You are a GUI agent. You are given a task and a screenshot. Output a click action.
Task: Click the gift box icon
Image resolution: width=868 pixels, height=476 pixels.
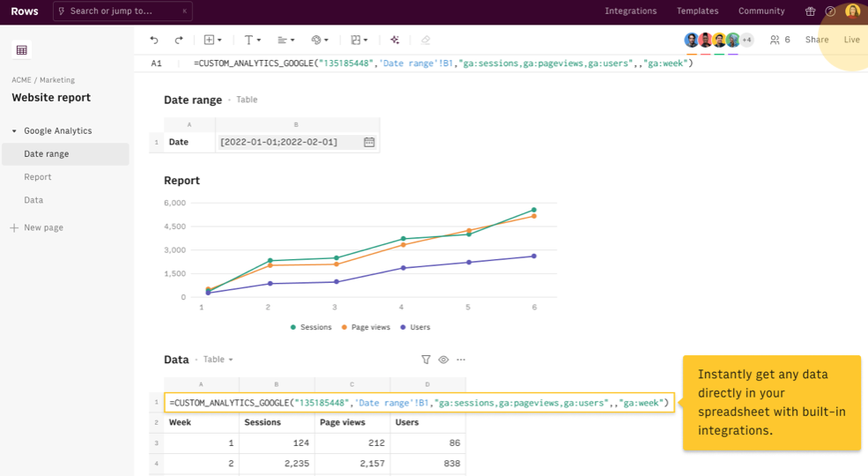tap(811, 11)
